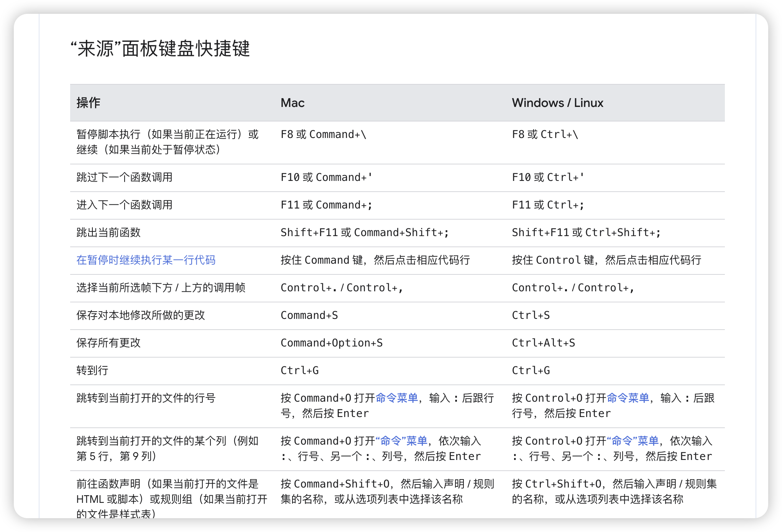
Task: Open “命令”菜单 link in the Mac column
Action: [401, 441]
